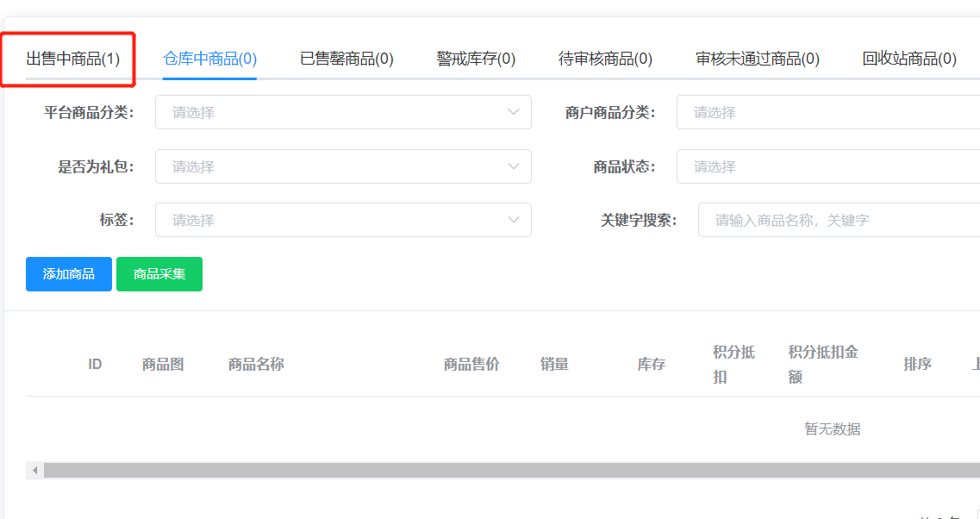Image resolution: width=980 pixels, height=519 pixels.
Task: Select the 仓库中商品(0) tab
Action: tap(209, 59)
